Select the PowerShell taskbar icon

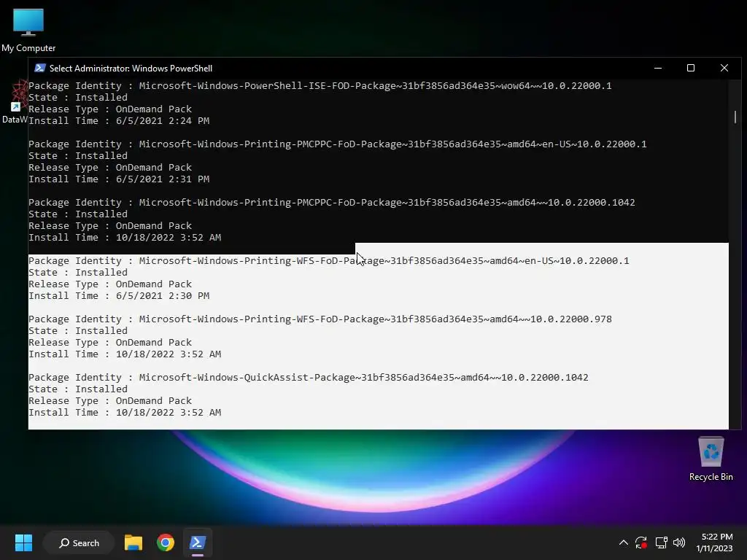[197, 542]
